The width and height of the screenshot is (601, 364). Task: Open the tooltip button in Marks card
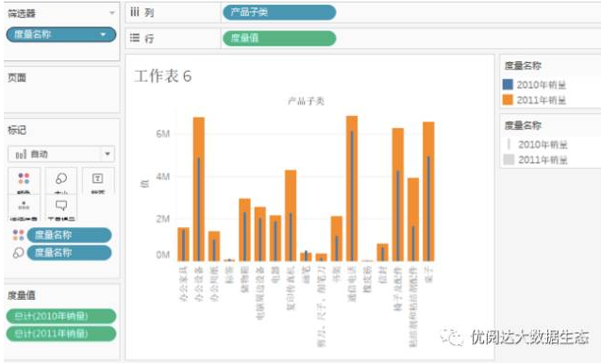pos(61,208)
